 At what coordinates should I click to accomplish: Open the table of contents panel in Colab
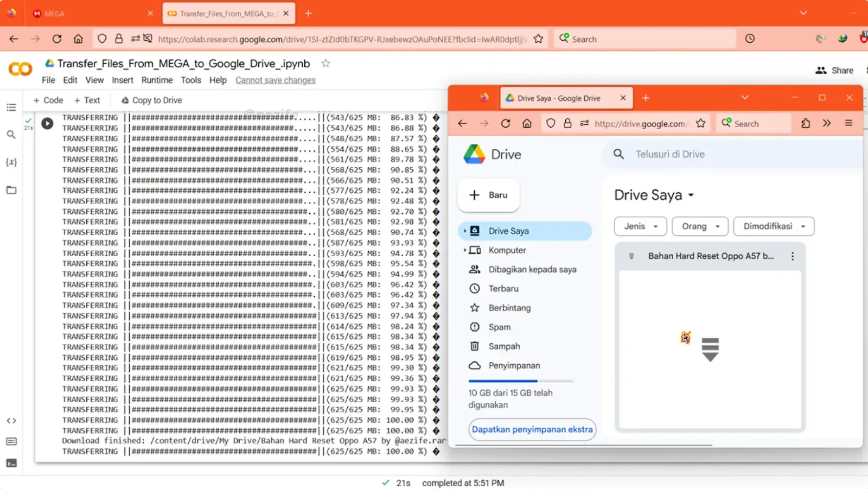(11, 107)
